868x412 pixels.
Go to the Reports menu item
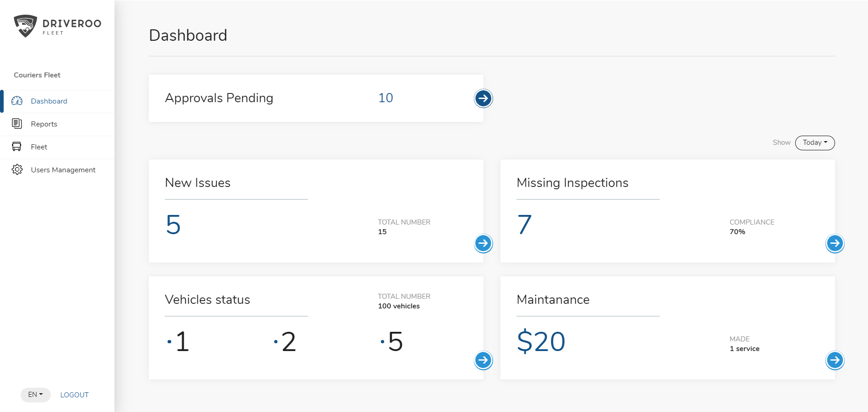(x=44, y=124)
